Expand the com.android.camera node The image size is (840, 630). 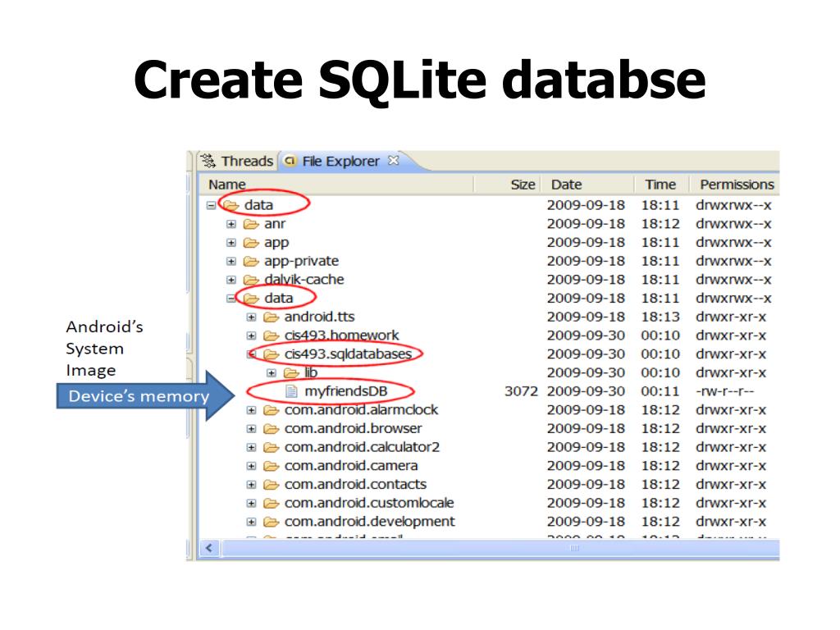pyautogui.click(x=251, y=466)
